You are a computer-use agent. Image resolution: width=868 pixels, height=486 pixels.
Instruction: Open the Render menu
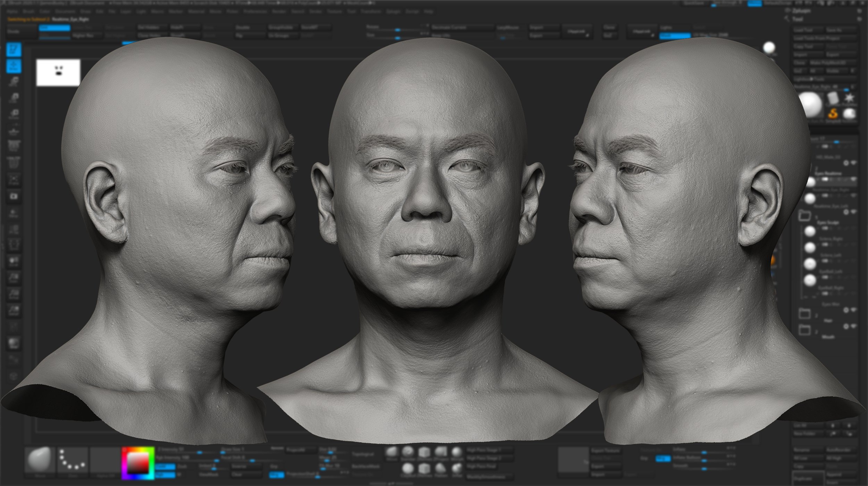coord(279,11)
